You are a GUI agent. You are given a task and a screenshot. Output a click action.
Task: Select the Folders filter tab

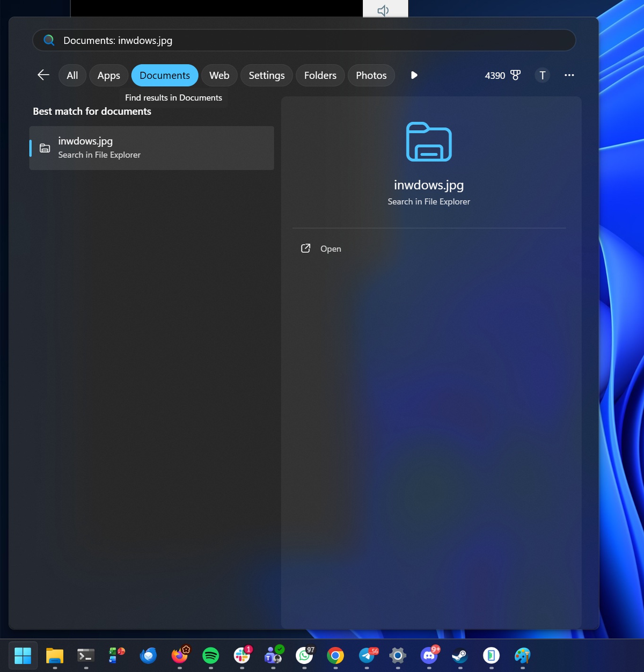320,75
